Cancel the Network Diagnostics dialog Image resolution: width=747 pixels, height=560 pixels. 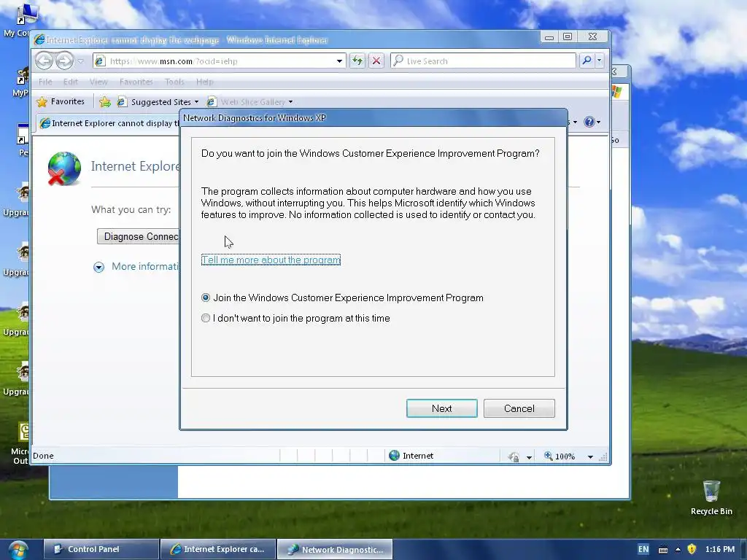click(519, 408)
